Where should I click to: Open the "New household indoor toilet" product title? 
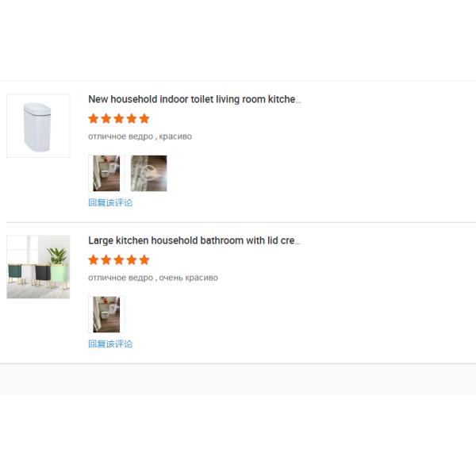coord(194,99)
